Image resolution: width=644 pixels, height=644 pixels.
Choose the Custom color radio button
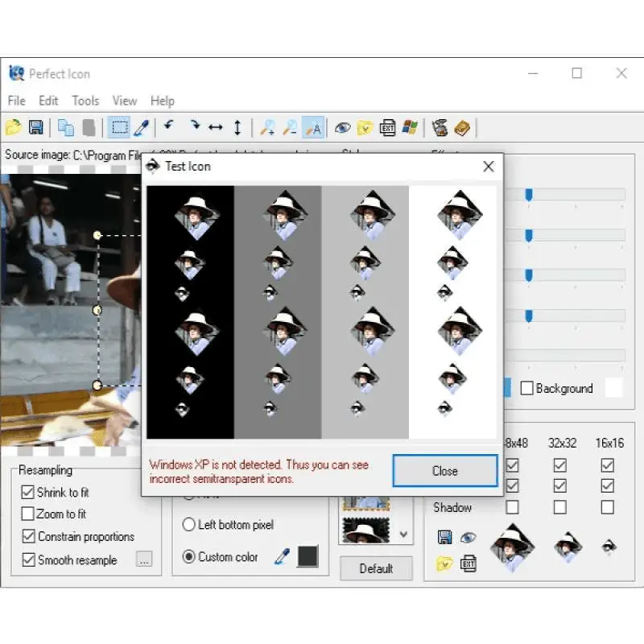(x=188, y=556)
